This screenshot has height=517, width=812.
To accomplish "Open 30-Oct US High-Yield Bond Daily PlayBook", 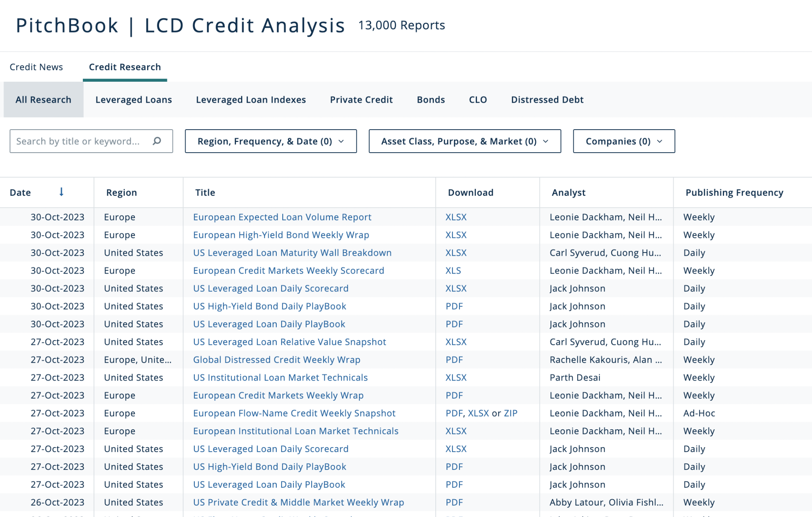I will [x=270, y=306].
